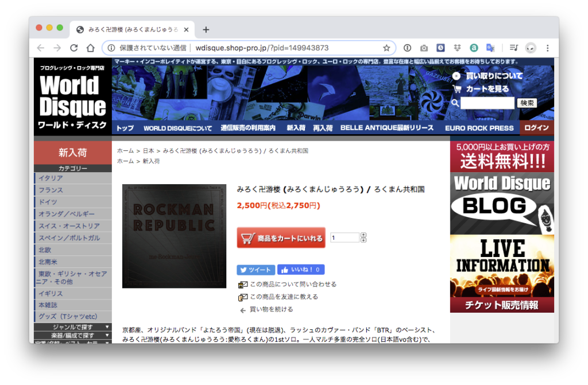Viewport: 588px width, 385px height.
Task: Open the Chrome three-dot menu
Action: pyautogui.click(x=547, y=48)
